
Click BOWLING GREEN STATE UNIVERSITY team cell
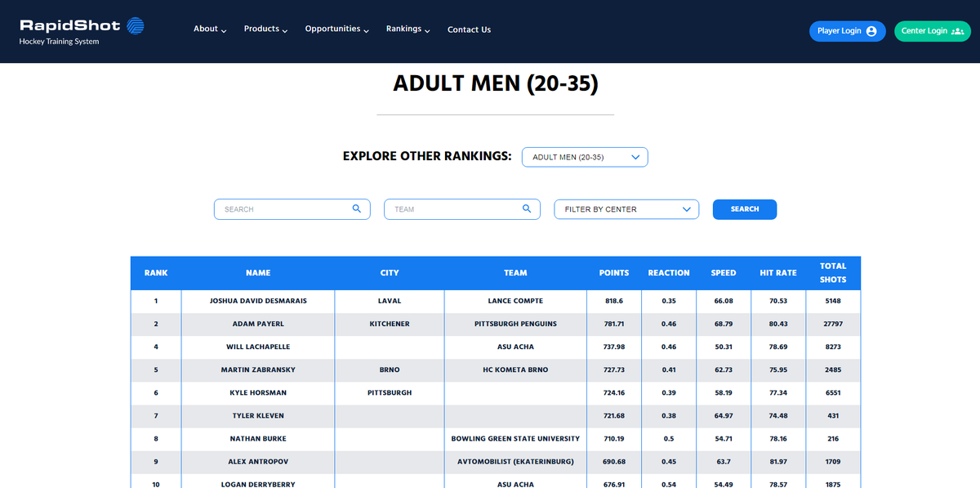pos(515,438)
